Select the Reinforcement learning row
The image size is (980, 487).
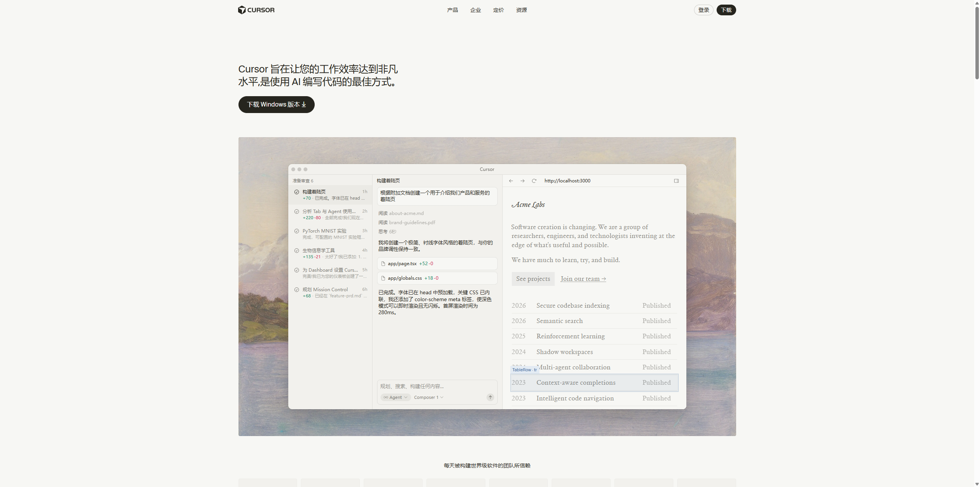point(594,336)
